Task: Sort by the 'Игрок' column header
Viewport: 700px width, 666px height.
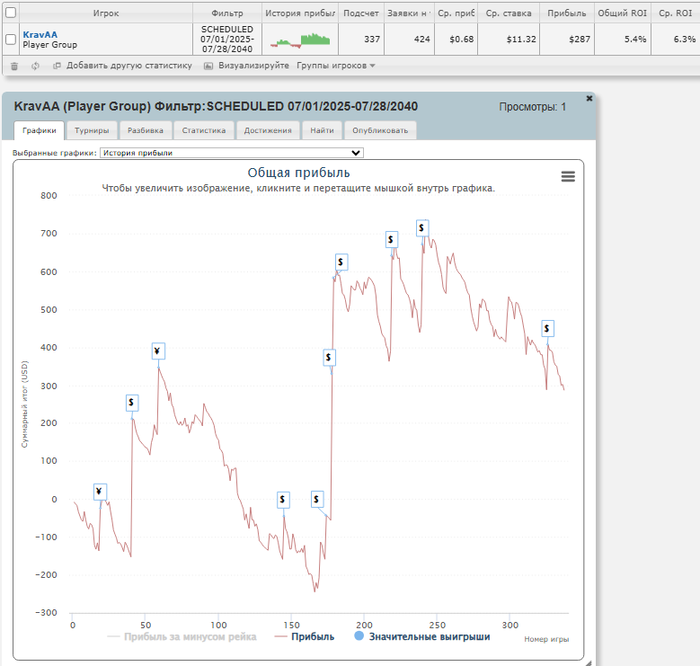Action: (106, 13)
